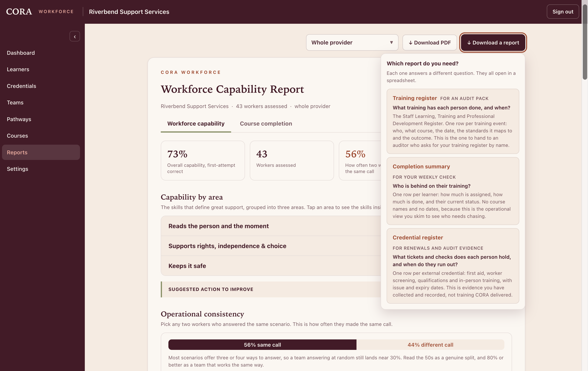
Task: Click the CORA Workforce logo
Action: tap(40, 11)
